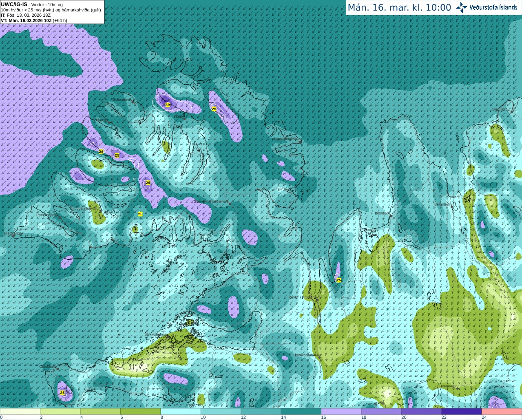This screenshot has width=522, height=420.
Task: Click the 0–2 m/s pale yellow legend swatch
Action: click(x=20, y=411)
